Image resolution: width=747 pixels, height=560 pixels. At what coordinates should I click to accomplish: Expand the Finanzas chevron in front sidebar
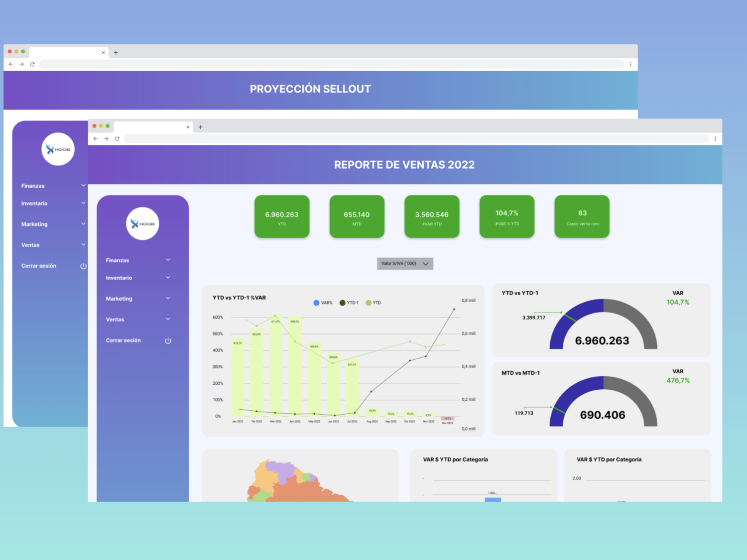(168, 260)
